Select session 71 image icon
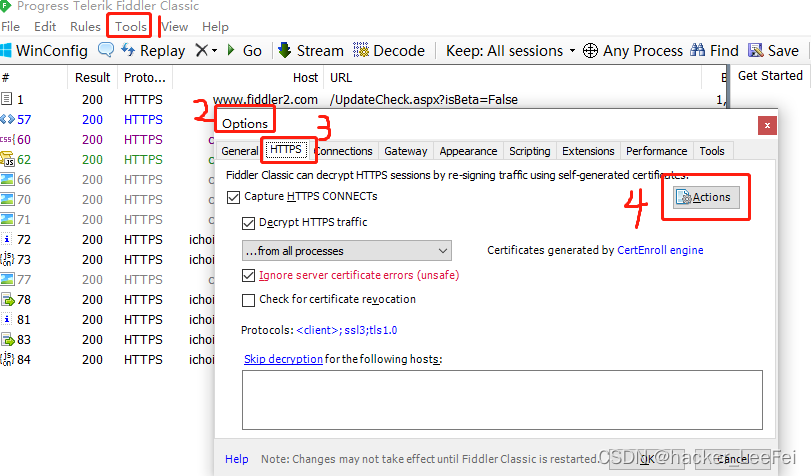Screen dimensions: 811x476 coord(7,219)
